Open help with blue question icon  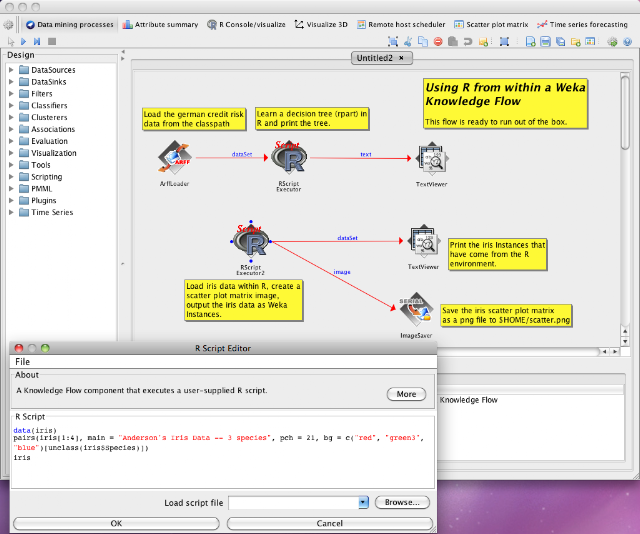pyautogui.click(x=627, y=41)
